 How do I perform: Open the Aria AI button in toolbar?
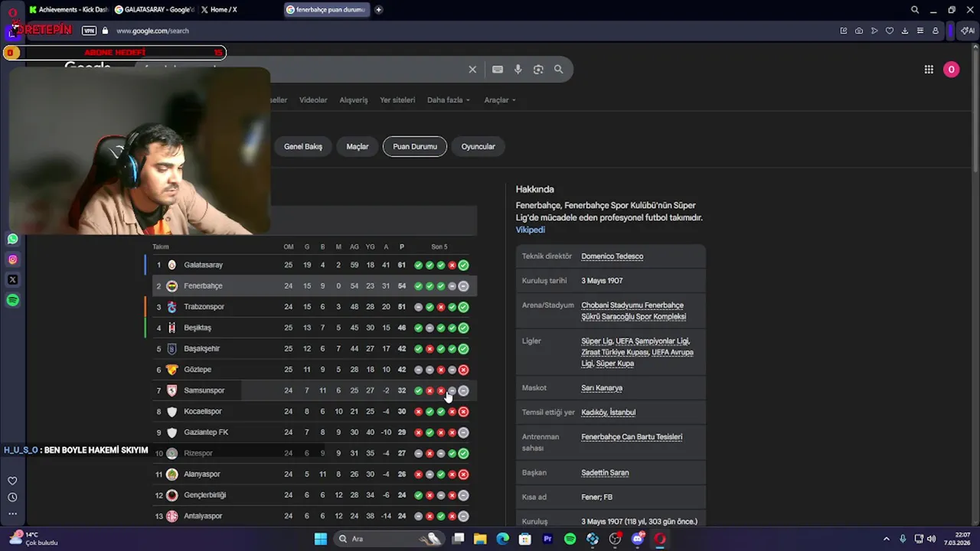coord(968,31)
